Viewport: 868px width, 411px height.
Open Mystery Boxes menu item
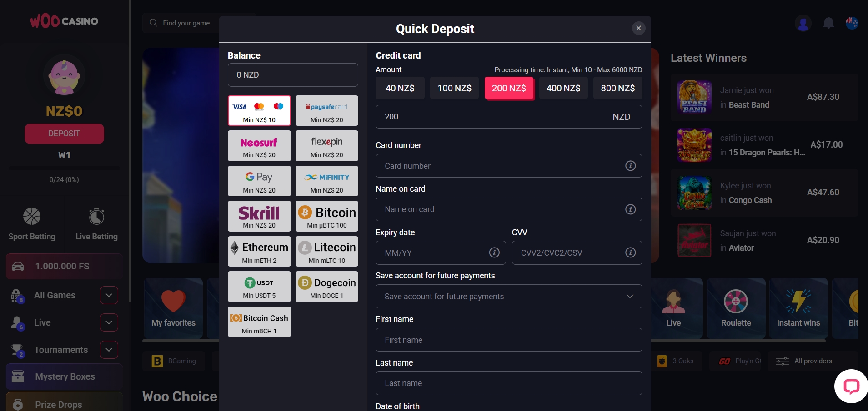click(x=64, y=376)
